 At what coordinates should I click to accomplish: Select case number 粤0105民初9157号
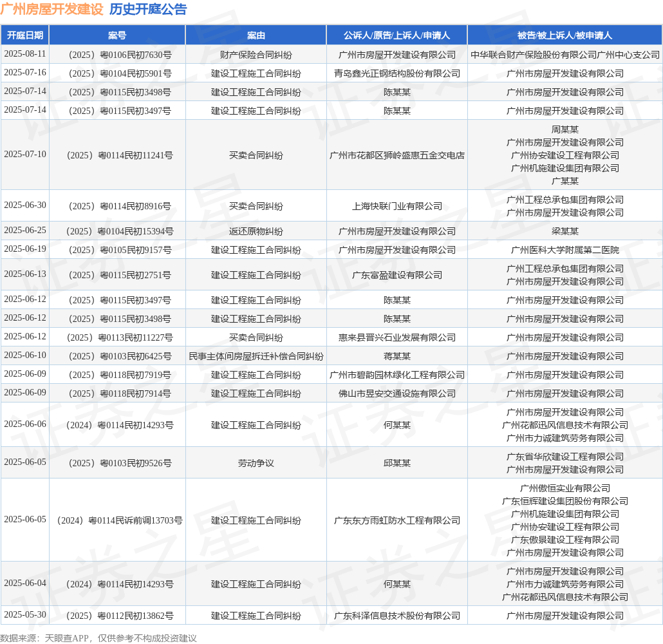click(x=120, y=250)
